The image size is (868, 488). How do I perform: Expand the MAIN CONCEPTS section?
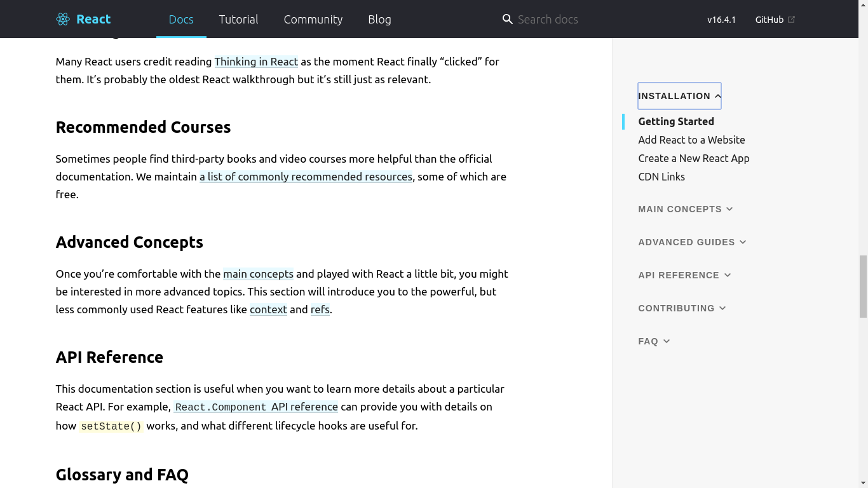686,208
